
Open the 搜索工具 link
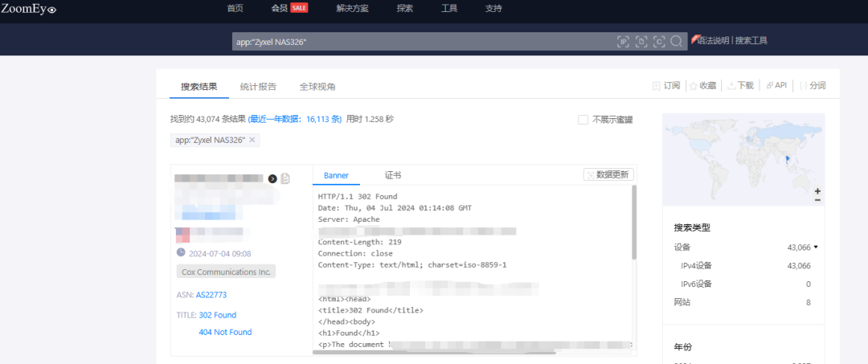pos(751,40)
